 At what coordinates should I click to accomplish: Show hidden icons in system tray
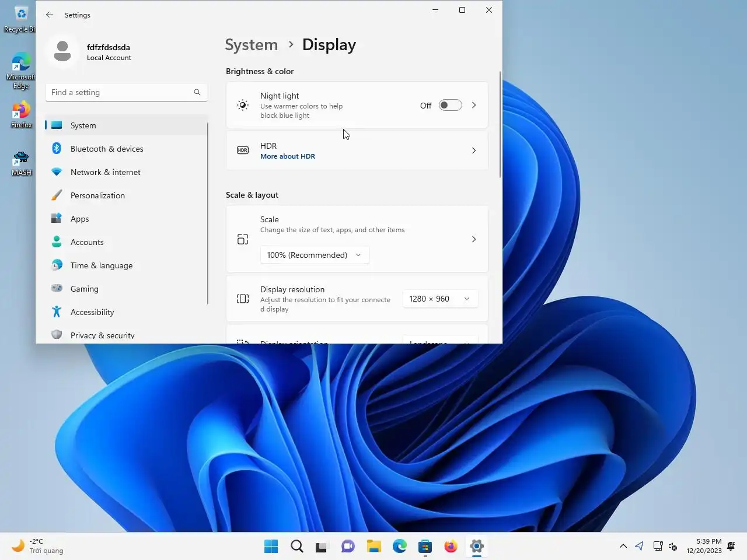pyautogui.click(x=623, y=546)
